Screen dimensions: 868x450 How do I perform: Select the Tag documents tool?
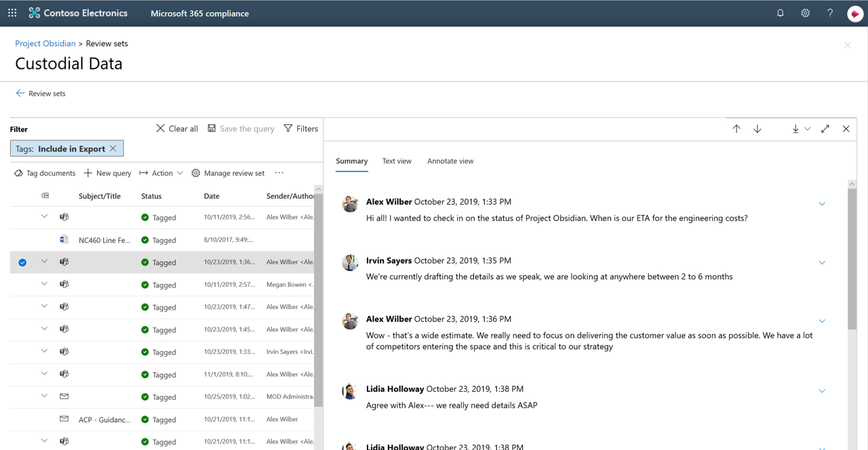click(x=44, y=173)
